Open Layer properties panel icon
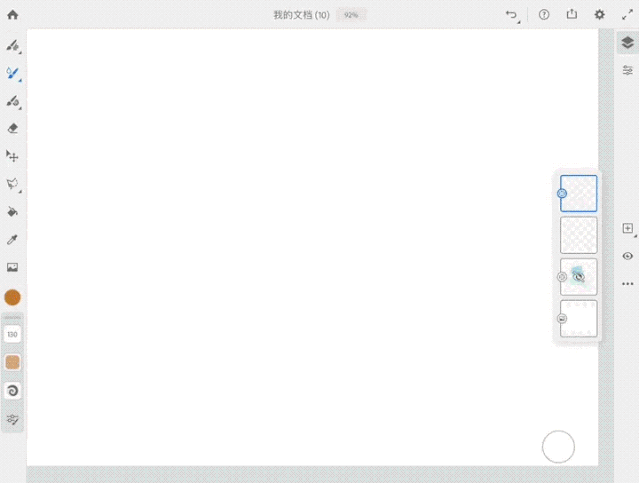Image resolution: width=639 pixels, height=483 pixels. coord(628,70)
